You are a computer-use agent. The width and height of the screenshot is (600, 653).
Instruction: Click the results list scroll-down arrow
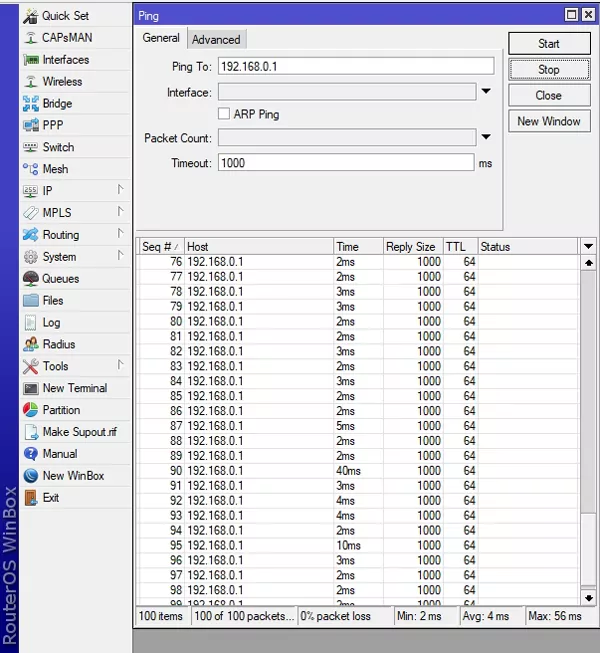pyautogui.click(x=588, y=597)
